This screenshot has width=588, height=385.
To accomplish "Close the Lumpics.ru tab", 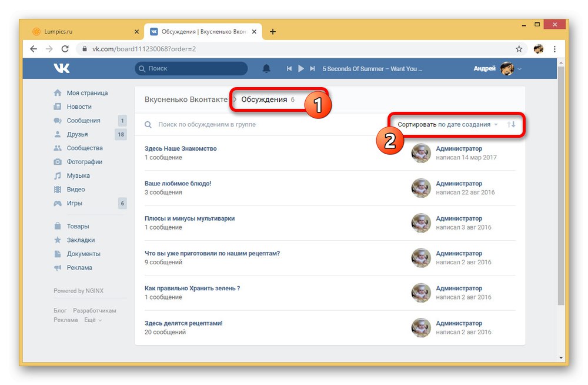I will (x=136, y=32).
